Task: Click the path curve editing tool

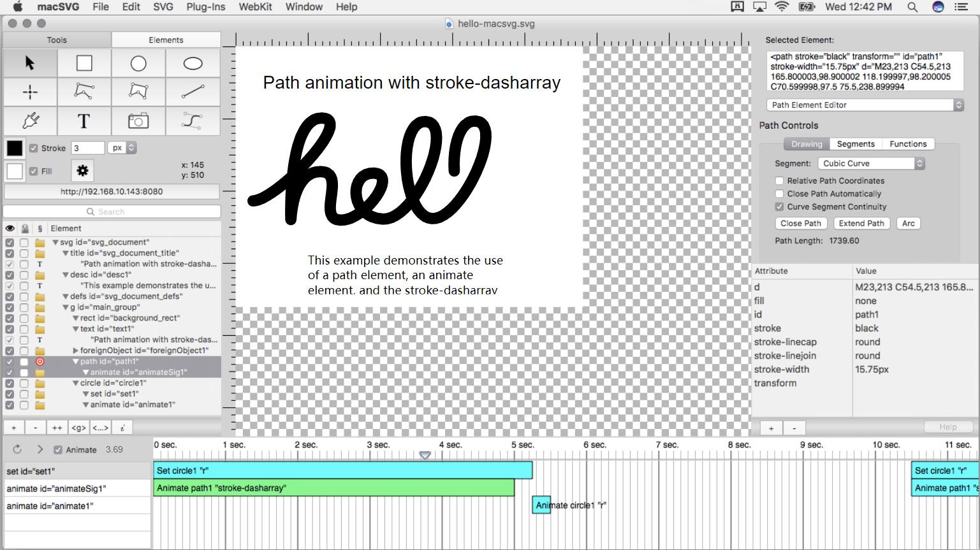Action: pyautogui.click(x=193, y=120)
